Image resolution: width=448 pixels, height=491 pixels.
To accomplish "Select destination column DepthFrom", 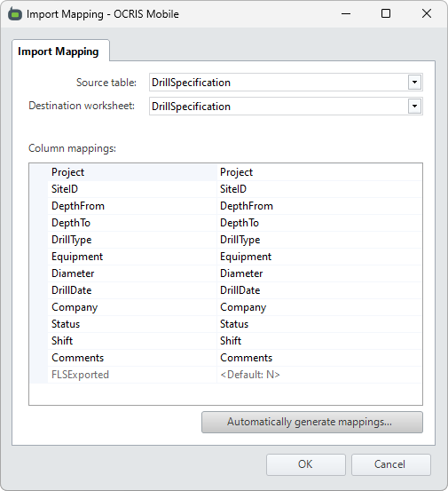I will click(x=319, y=206).
